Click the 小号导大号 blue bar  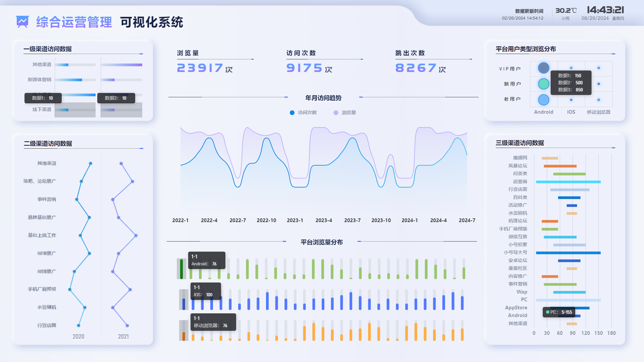(568, 253)
